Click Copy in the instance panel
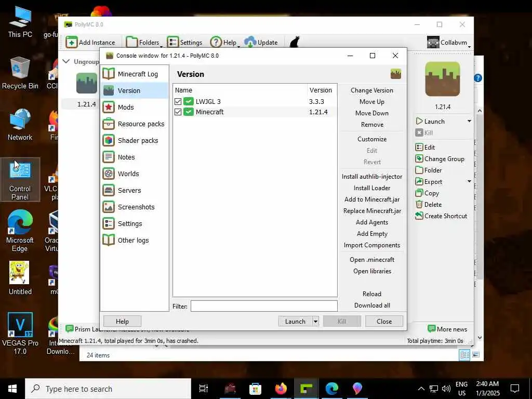The width and height of the screenshot is (532, 399). (427, 193)
